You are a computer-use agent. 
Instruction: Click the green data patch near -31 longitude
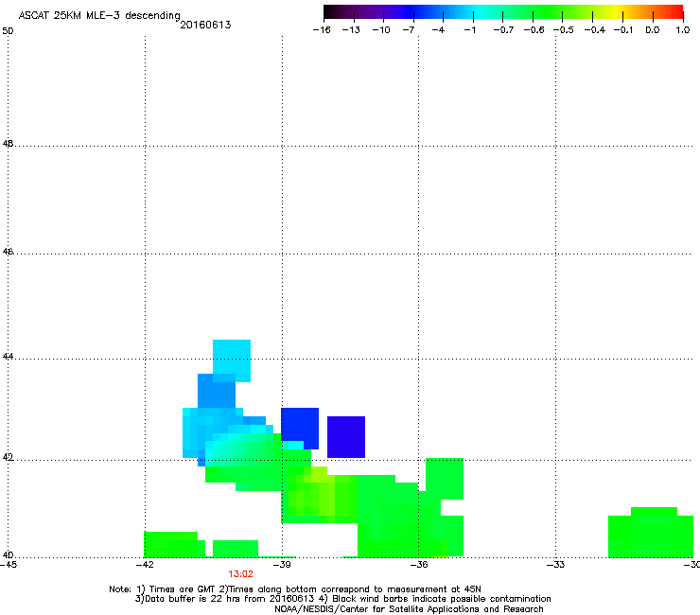tap(651, 533)
